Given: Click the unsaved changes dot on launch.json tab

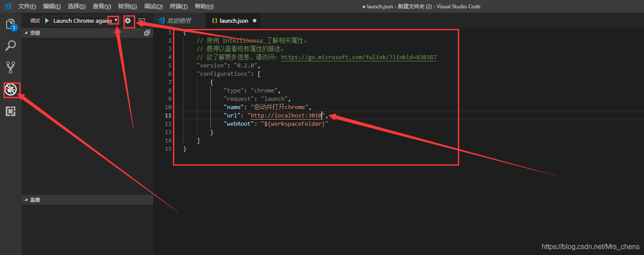Looking at the screenshot, I should [x=254, y=20].
